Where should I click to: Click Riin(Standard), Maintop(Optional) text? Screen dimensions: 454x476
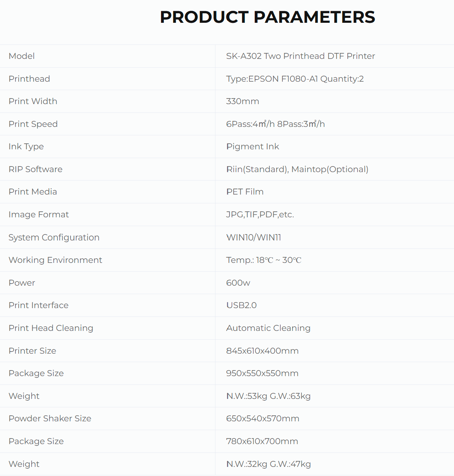(x=297, y=169)
